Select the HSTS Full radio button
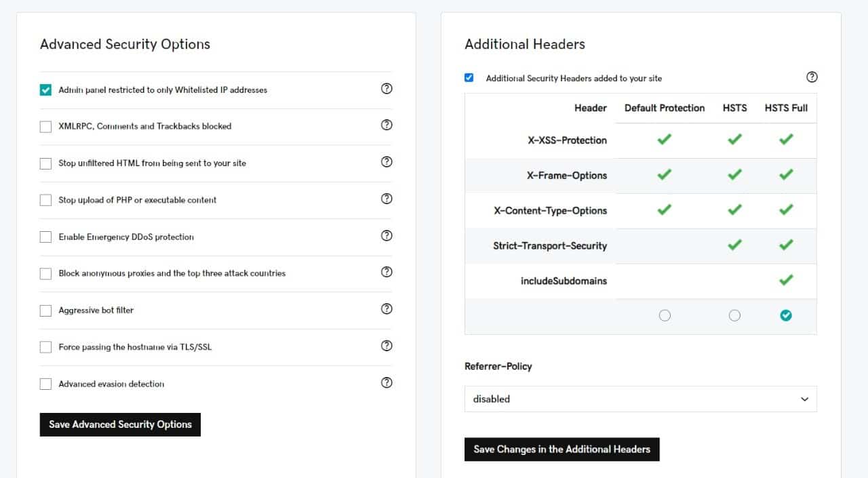Screen dimensions: 868x478 [x=786, y=315]
